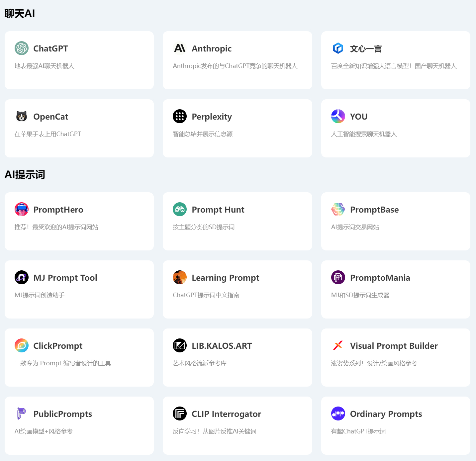Click description '涨姿势系列！设计/绘画风格参考'
The height and width of the screenshot is (461, 476).
[374, 363]
